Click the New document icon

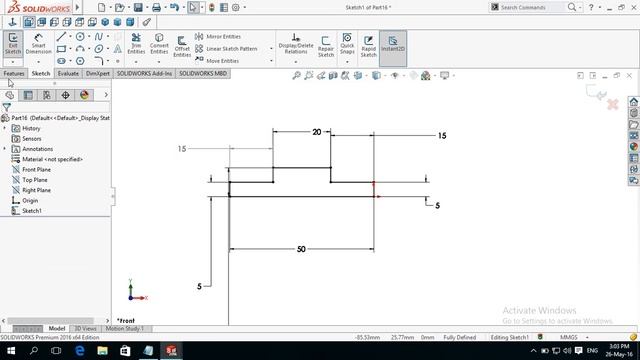(101, 7)
